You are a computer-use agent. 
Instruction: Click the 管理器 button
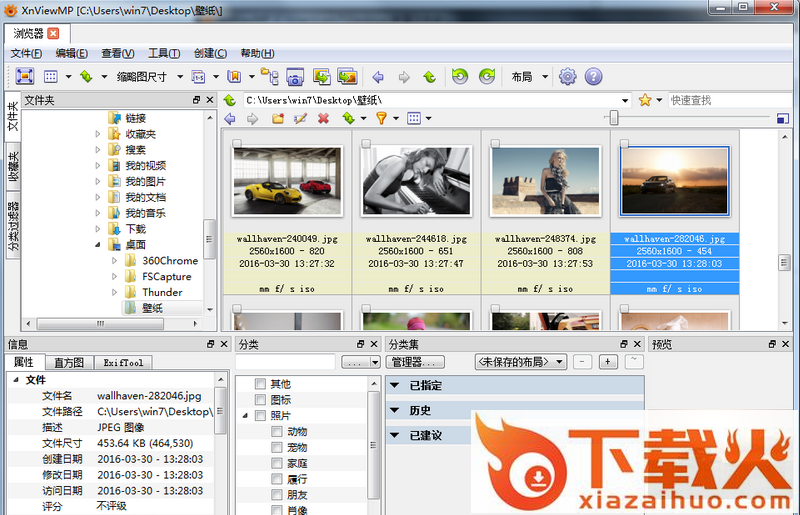(x=411, y=361)
